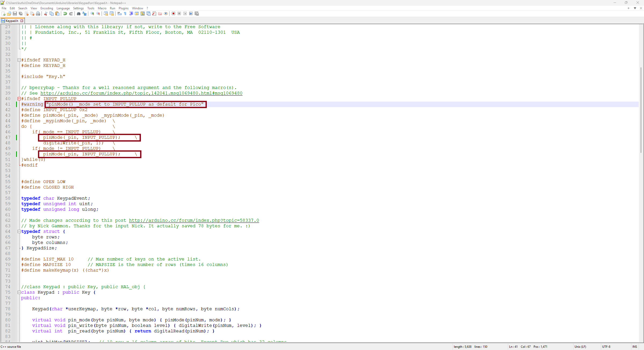Screen dimensions: 644x350
Task: Open the Plugins menu
Action: click(123, 8)
